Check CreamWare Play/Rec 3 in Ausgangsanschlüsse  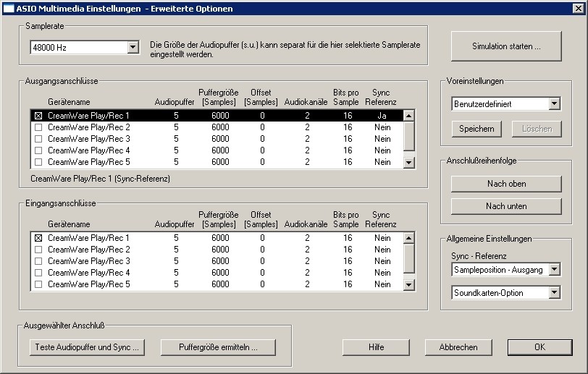[x=38, y=139]
